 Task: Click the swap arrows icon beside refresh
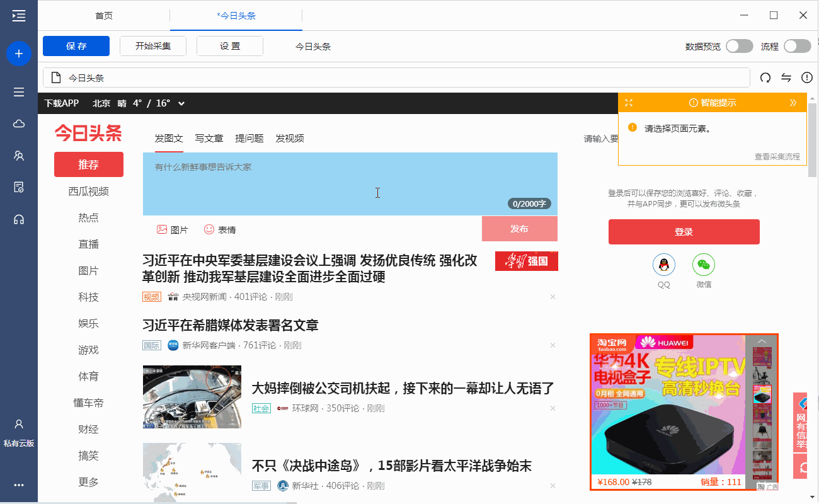(x=786, y=77)
